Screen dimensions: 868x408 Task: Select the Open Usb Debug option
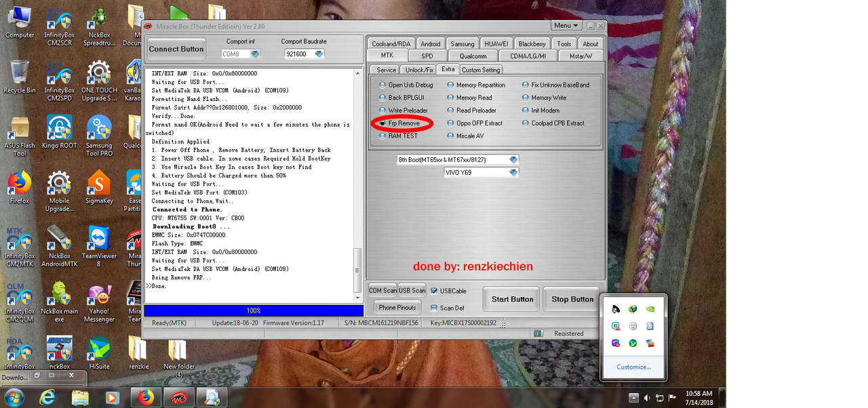pyautogui.click(x=406, y=85)
